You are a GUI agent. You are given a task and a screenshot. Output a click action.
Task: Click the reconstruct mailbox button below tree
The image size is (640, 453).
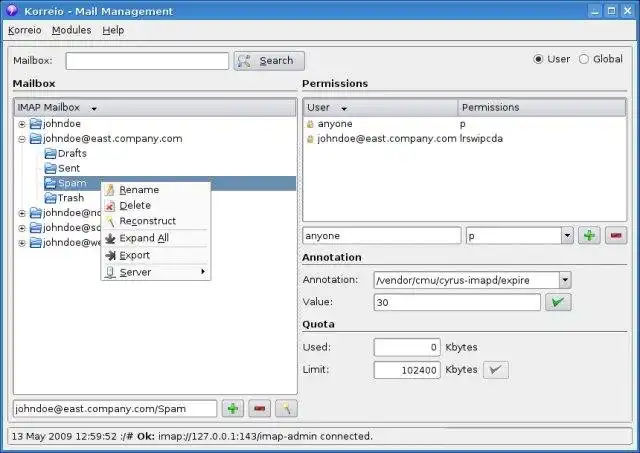tap(287, 409)
